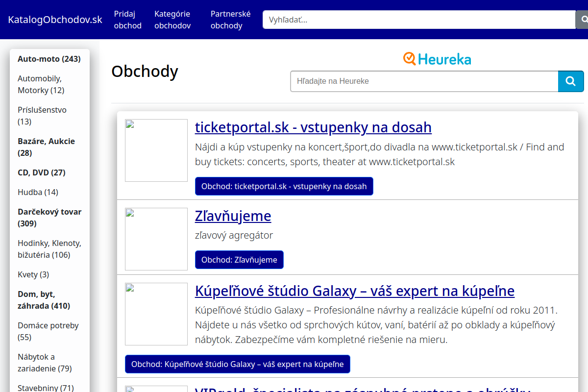Select Nábytok a zariadenie (79) subcategory
Viewport: 588px width, 392px height.
click(45, 363)
